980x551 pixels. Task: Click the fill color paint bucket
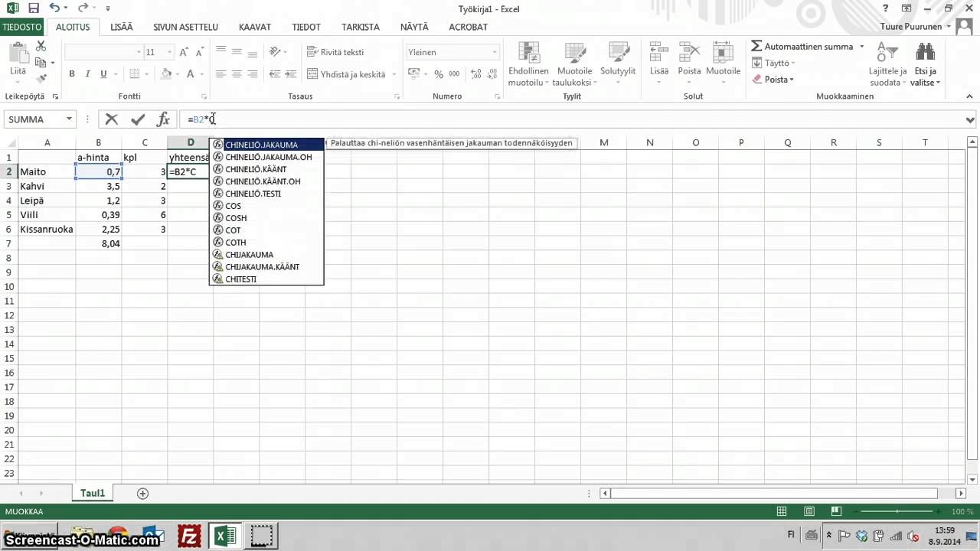click(x=165, y=74)
